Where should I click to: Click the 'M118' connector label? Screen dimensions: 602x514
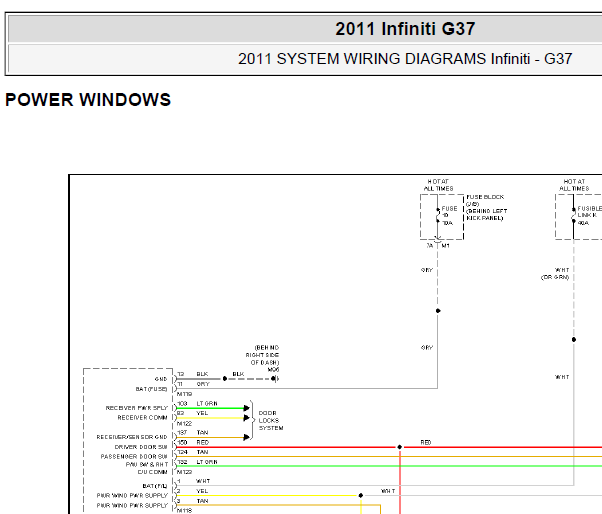coord(184,511)
